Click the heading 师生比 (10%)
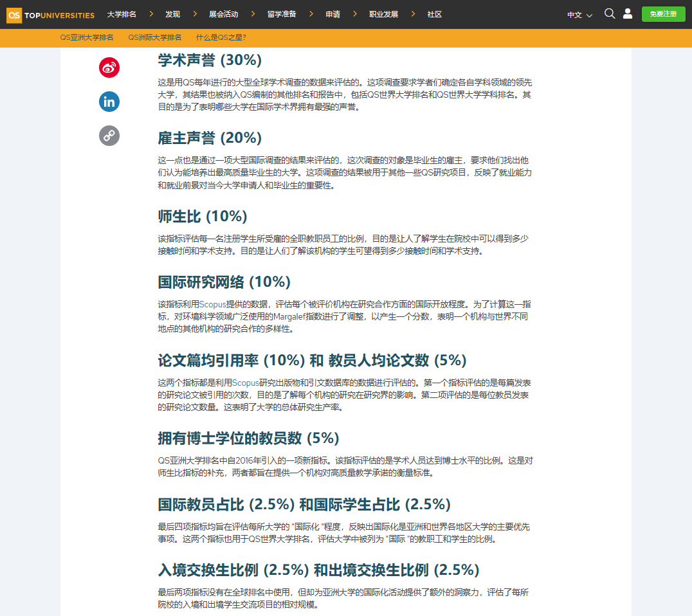This screenshot has height=616, width=692. coord(202,217)
